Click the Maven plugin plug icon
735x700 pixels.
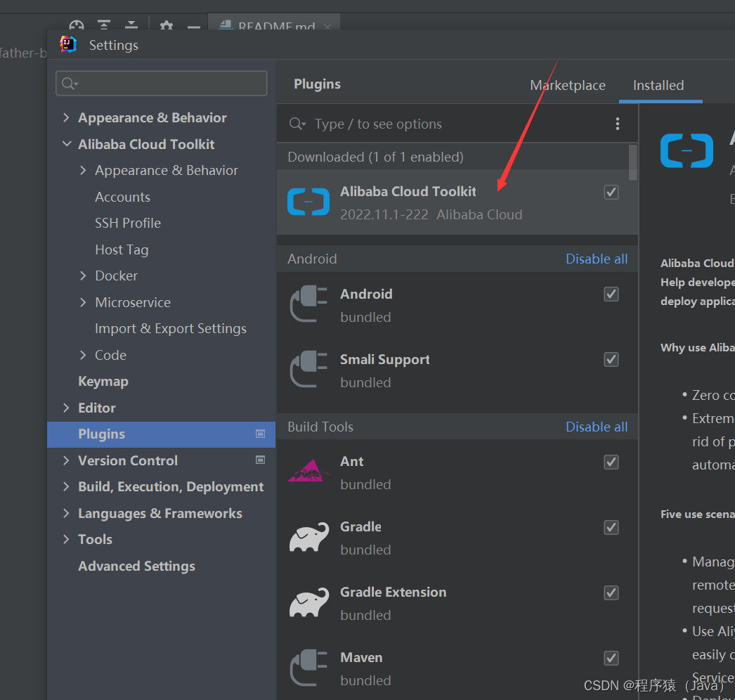[308, 668]
